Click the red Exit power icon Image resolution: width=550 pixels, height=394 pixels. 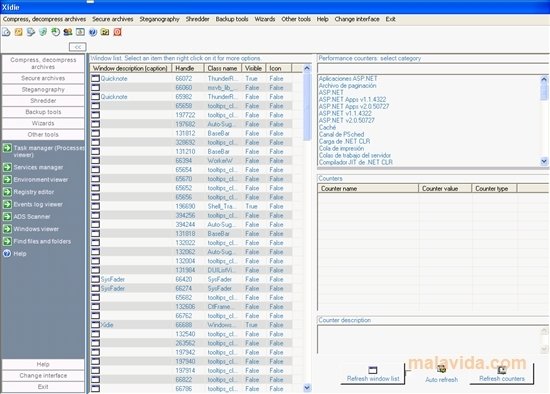click(118, 32)
